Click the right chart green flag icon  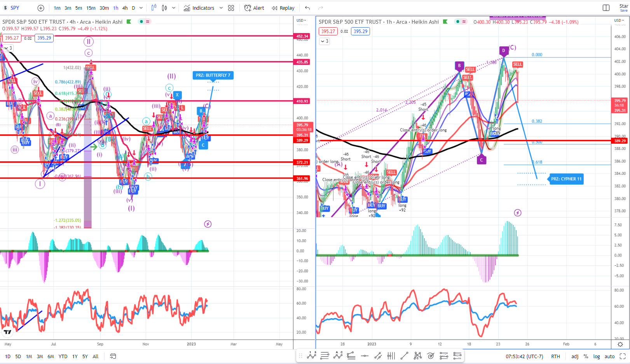tap(445, 22)
